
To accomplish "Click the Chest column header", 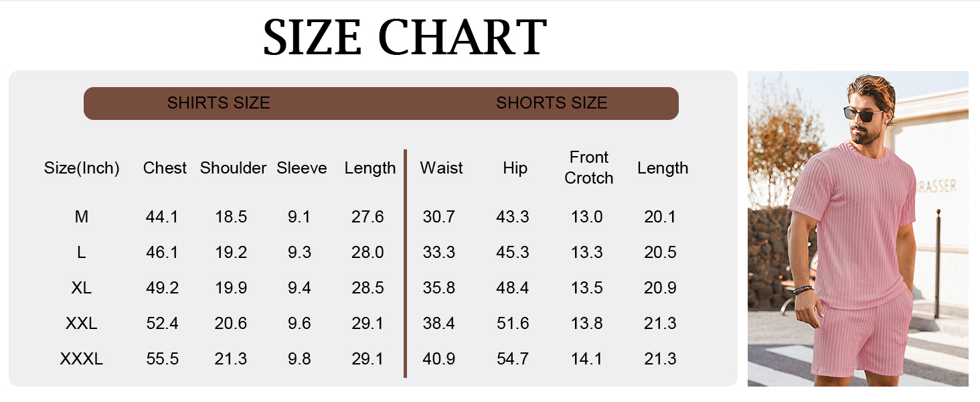I will click(165, 168).
